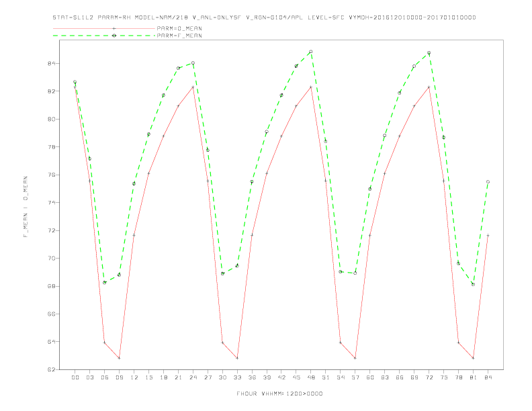Click x-axis forecast hour label 06

[x=105, y=377]
